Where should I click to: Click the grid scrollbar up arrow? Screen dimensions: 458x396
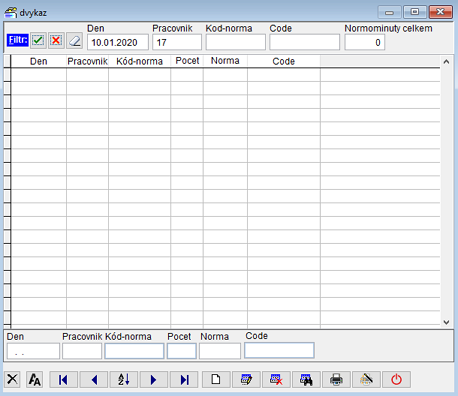[x=446, y=62]
